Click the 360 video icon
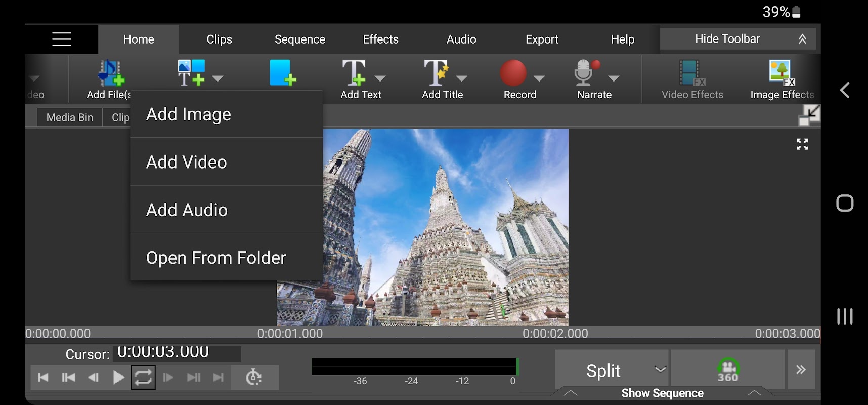Screen dimensions: 868x405 (x=728, y=370)
